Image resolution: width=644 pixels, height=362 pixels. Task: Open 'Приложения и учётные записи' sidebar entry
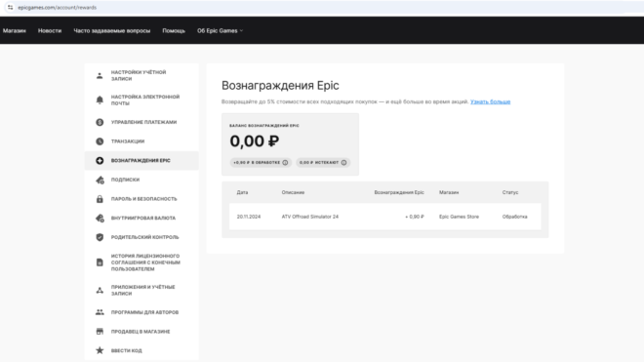coord(141,290)
